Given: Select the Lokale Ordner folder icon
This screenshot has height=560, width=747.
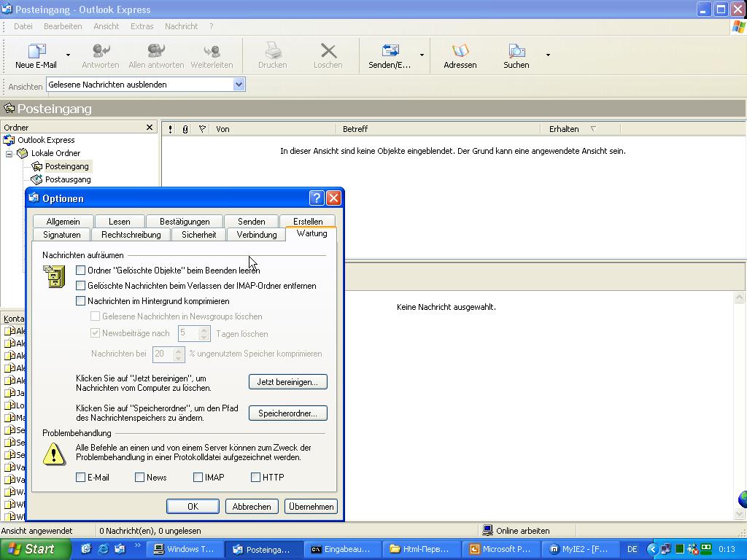Looking at the screenshot, I should [23, 153].
